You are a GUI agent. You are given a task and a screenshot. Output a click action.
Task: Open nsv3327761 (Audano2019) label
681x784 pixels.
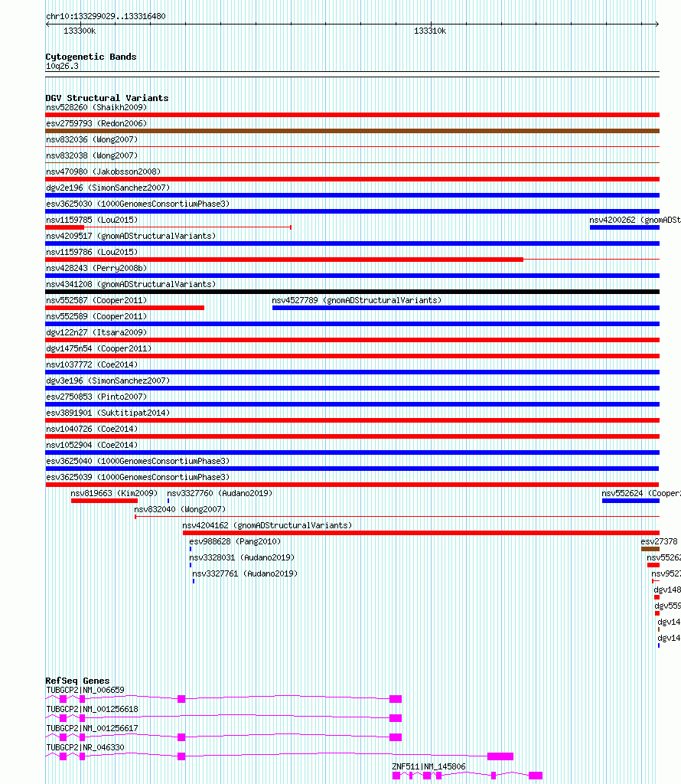click(245, 573)
